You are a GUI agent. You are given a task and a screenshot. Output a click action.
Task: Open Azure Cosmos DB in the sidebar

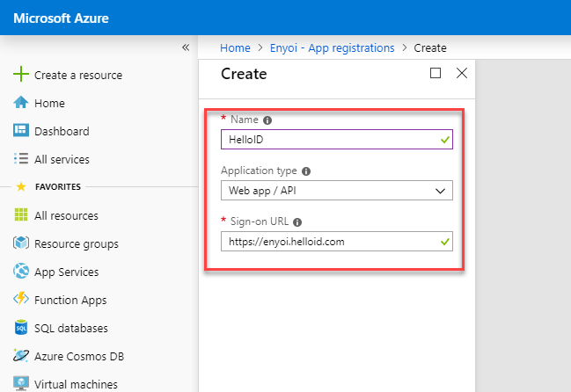coord(79,356)
